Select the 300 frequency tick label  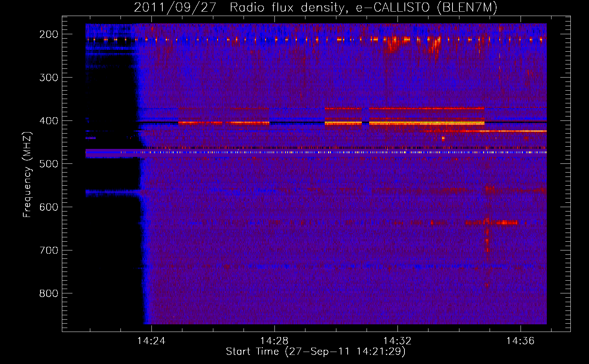[49, 78]
